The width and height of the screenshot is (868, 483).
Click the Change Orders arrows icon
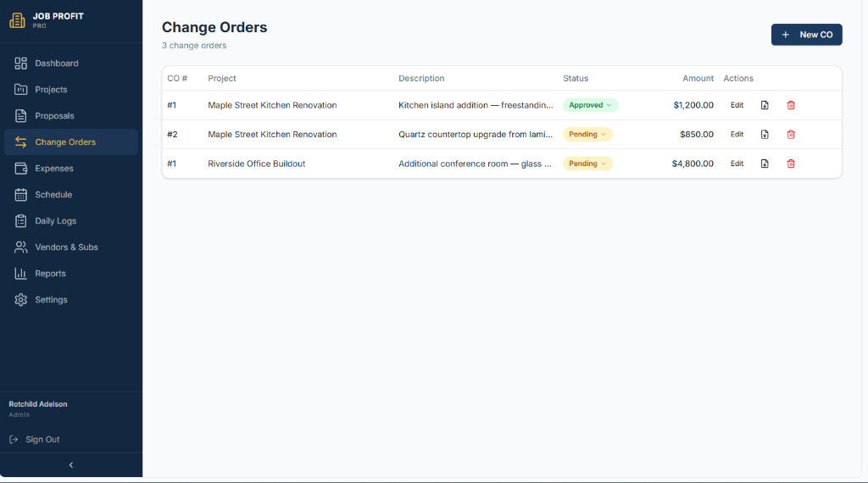coord(21,142)
